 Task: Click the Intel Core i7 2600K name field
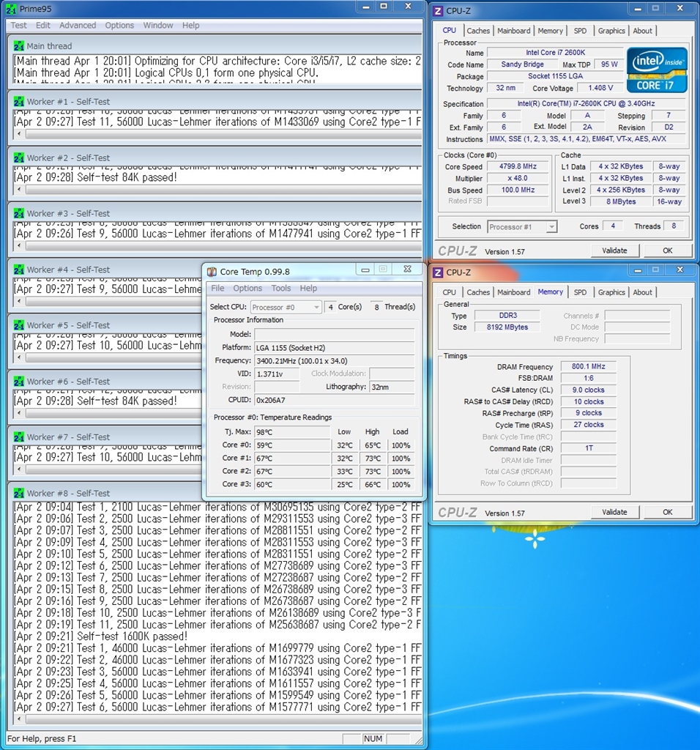555,53
